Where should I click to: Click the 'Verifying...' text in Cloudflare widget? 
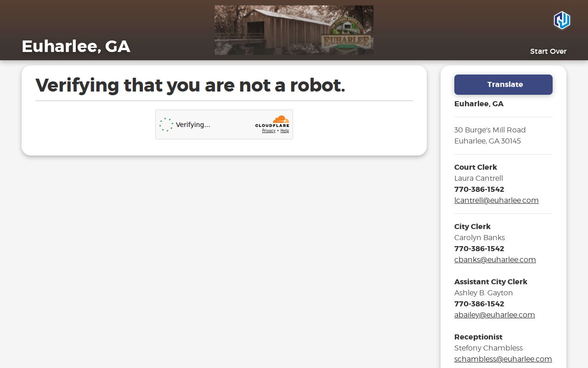click(193, 125)
